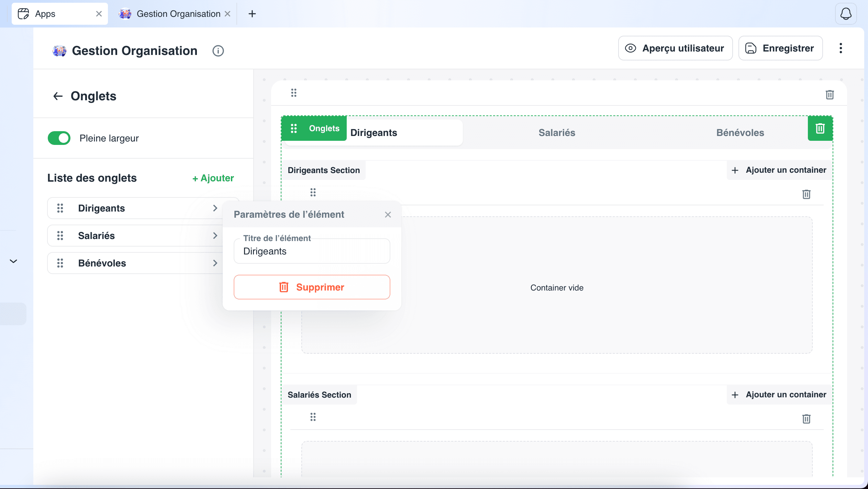This screenshot has height=489, width=868.
Task: Delete the container in Salariés Section
Action: click(x=806, y=419)
